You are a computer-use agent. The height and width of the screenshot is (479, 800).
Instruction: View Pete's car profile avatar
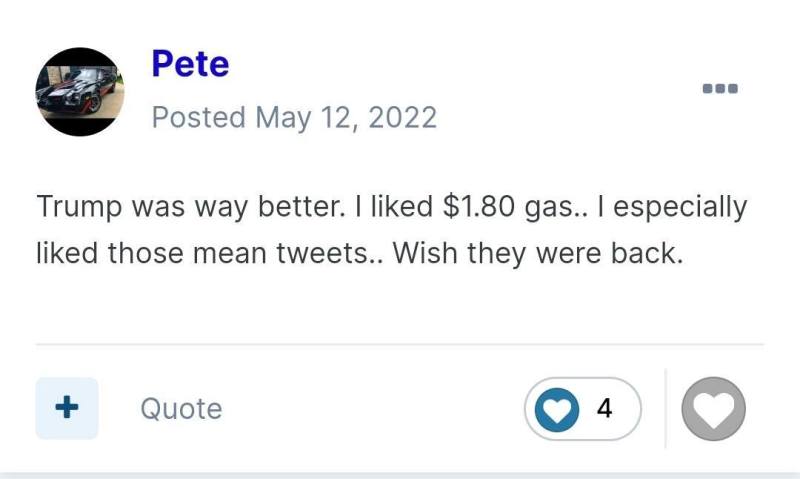[x=80, y=92]
